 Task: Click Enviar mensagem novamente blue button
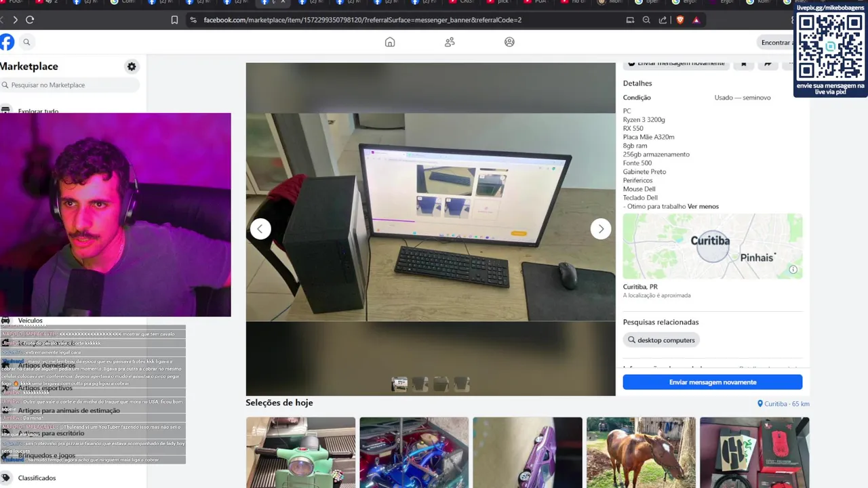point(712,382)
